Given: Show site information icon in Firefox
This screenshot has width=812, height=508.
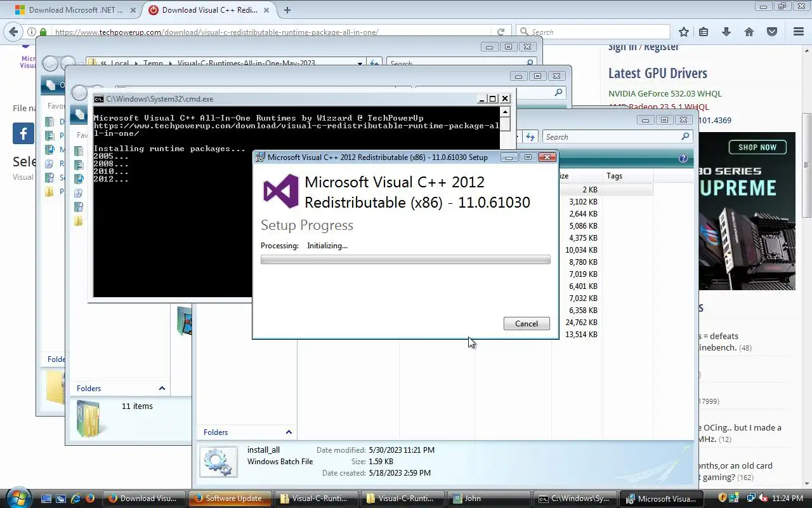Looking at the screenshot, I should click(x=31, y=32).
